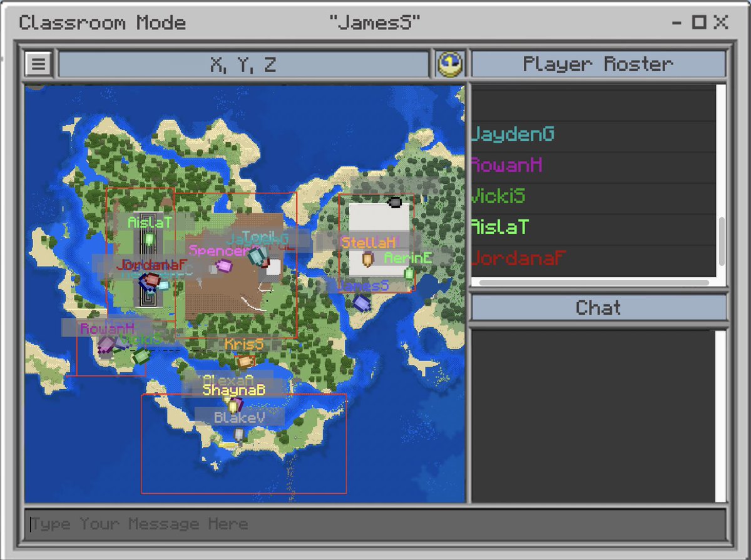Select BlakeV's grey marker on the map
The width and height of the screenshot is (751, 560).
[x=238, y=434]
